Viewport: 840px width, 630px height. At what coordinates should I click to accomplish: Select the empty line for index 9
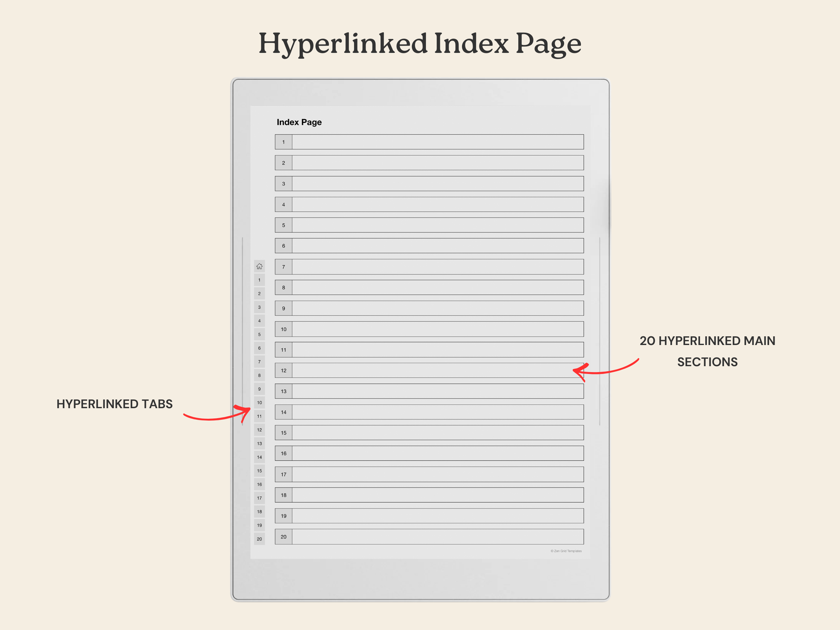click(x=437, y=308)
